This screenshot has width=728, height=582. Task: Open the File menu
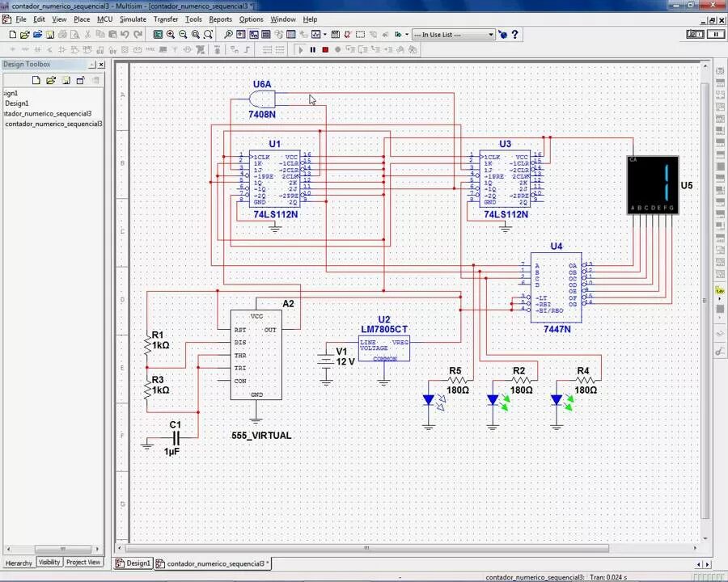(21, 19)
